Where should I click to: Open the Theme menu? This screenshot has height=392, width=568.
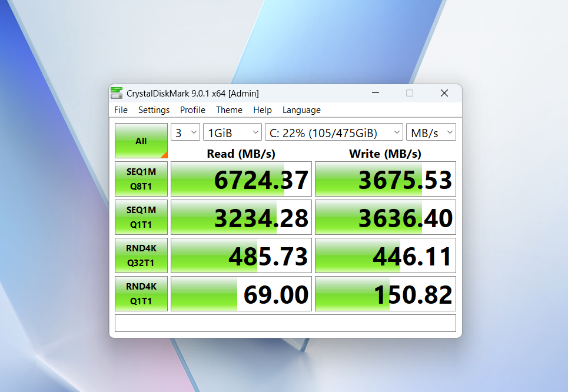coord(229,110)
